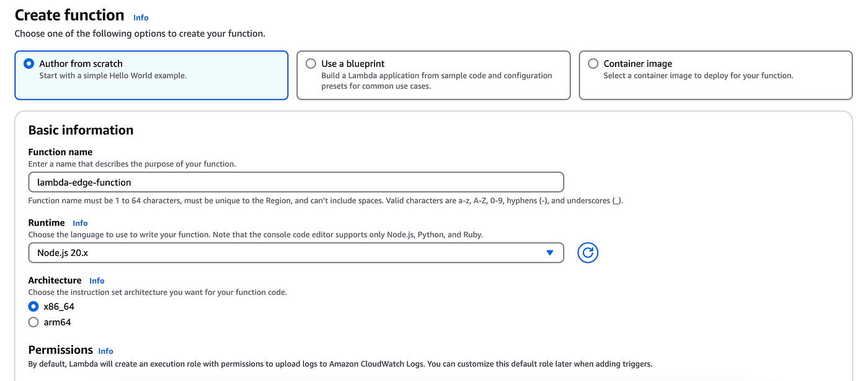Click 'Select a container image to deploy' description
The width and height of the screenshot is (868, 381).
pyautogui.click(x=698, y=76)
